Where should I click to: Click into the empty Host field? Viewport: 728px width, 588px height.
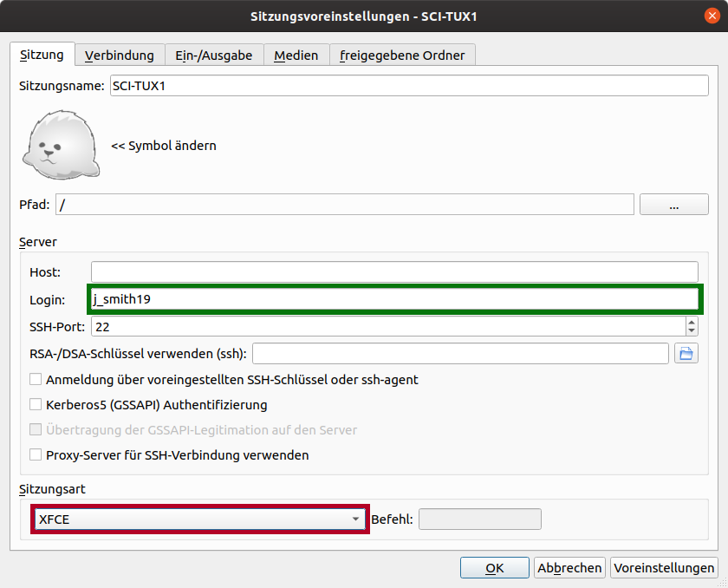coord(394,271)
